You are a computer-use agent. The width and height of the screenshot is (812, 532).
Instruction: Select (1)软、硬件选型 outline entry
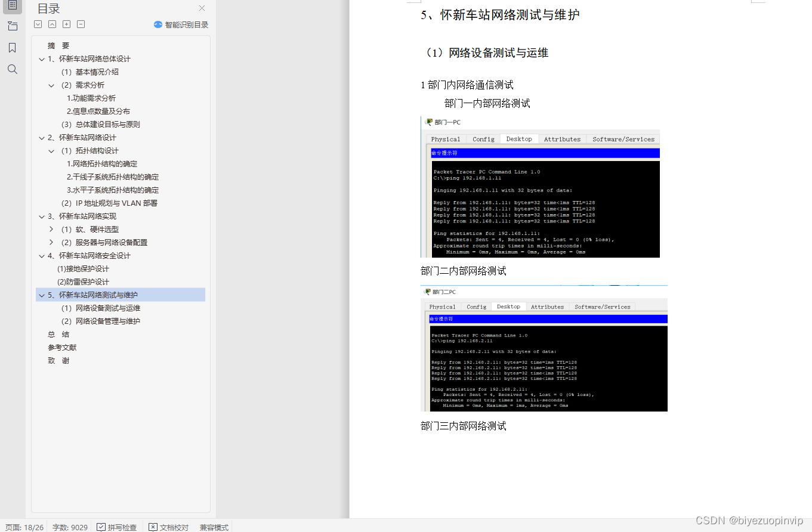[x=89, y=230]
